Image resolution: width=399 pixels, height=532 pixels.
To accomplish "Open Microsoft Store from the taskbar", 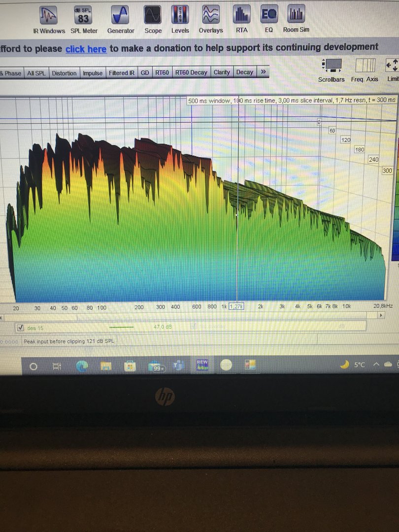I will (130, 366).
